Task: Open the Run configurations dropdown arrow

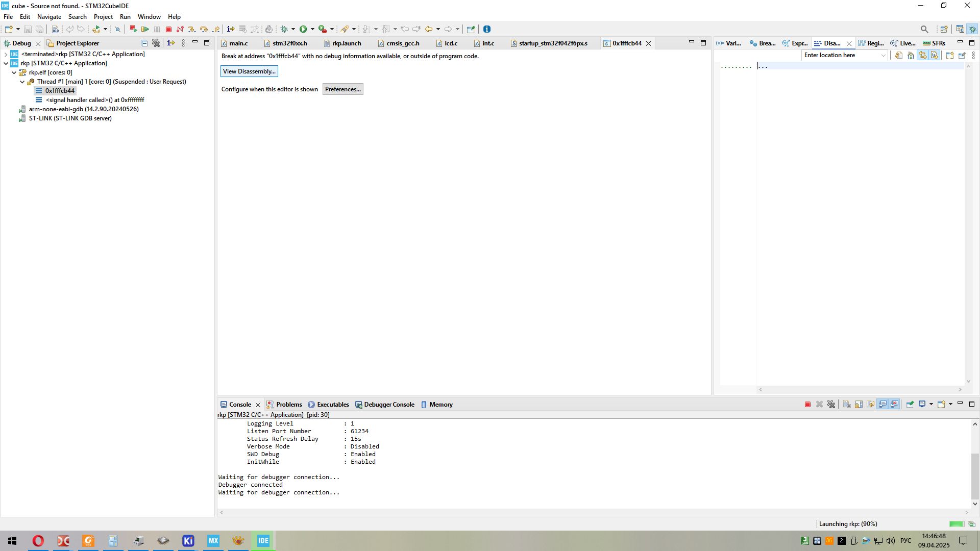Action: (312, 29)
